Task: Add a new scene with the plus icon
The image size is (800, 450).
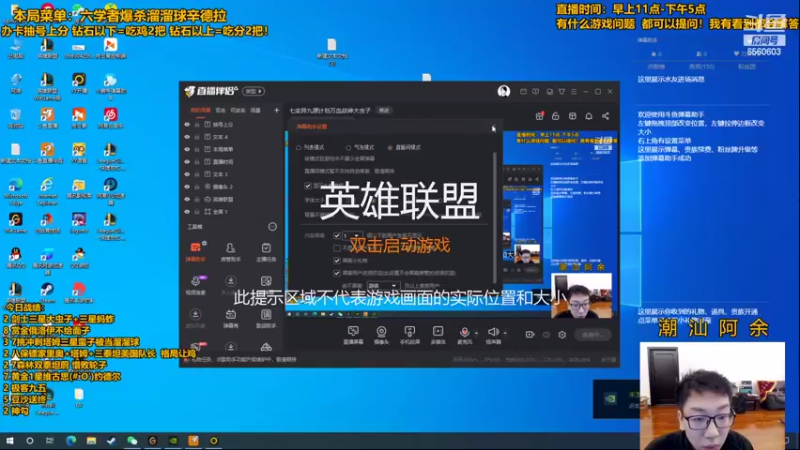Action: [x=277, y=110]
